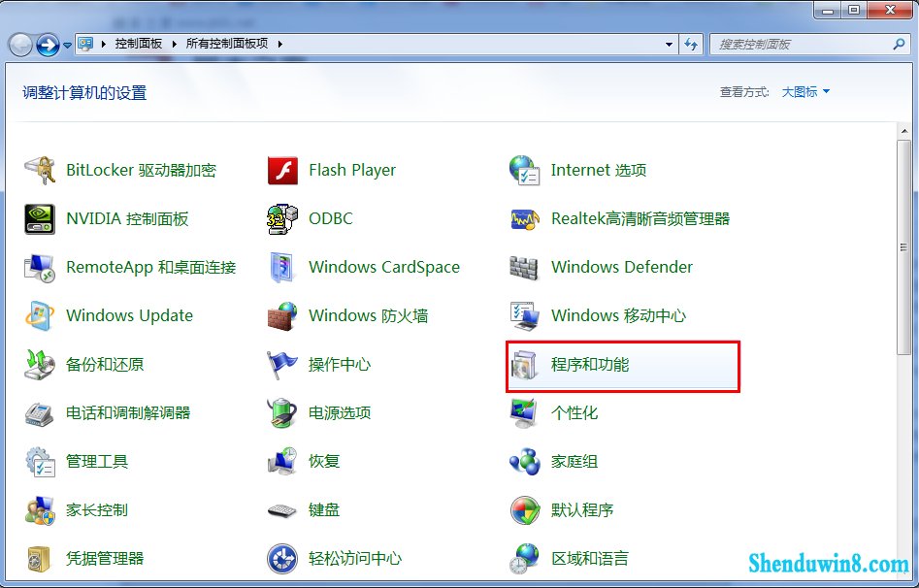Click the vertical scrollbar thumb
This screenshot has height=588, width=919.
[903, 247]
